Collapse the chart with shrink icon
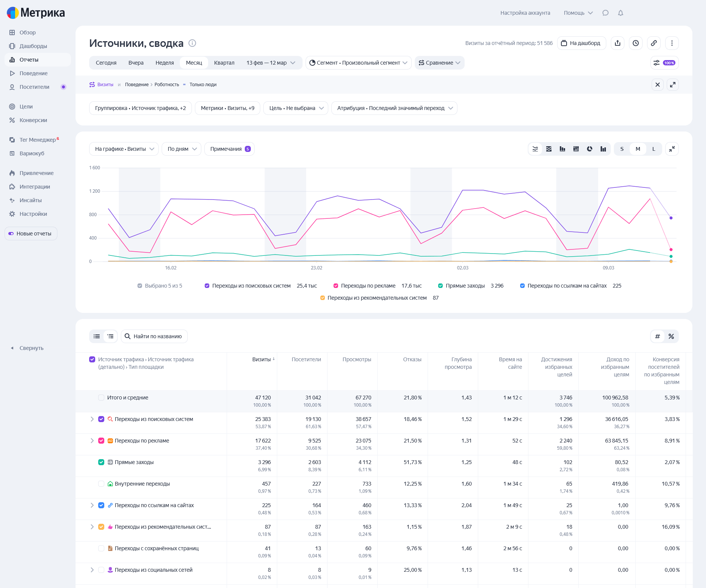 click(x=672, y=149)
